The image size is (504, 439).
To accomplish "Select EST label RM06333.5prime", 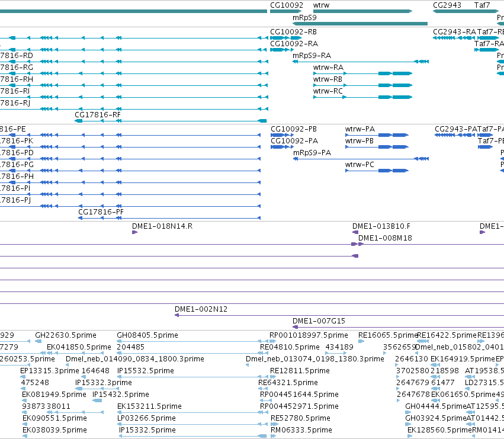I will tap(301, 430).
